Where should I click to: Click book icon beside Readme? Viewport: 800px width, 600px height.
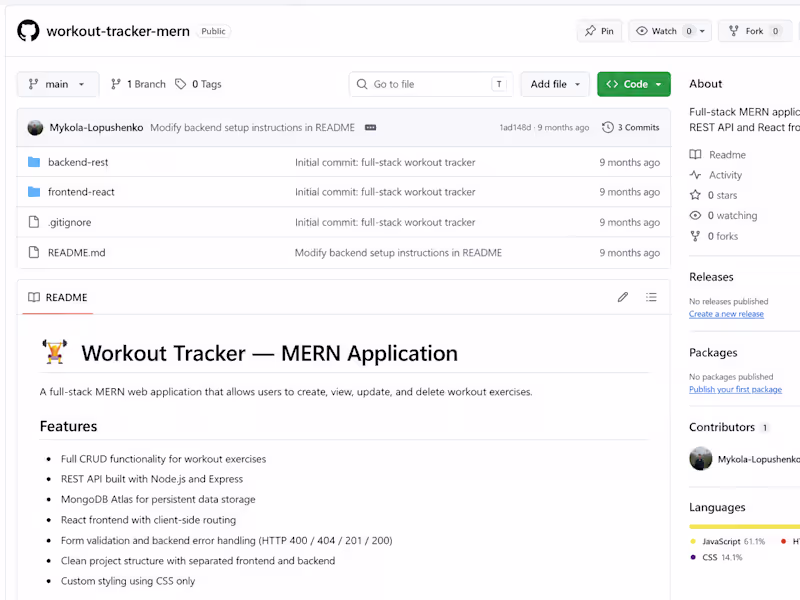695,154
